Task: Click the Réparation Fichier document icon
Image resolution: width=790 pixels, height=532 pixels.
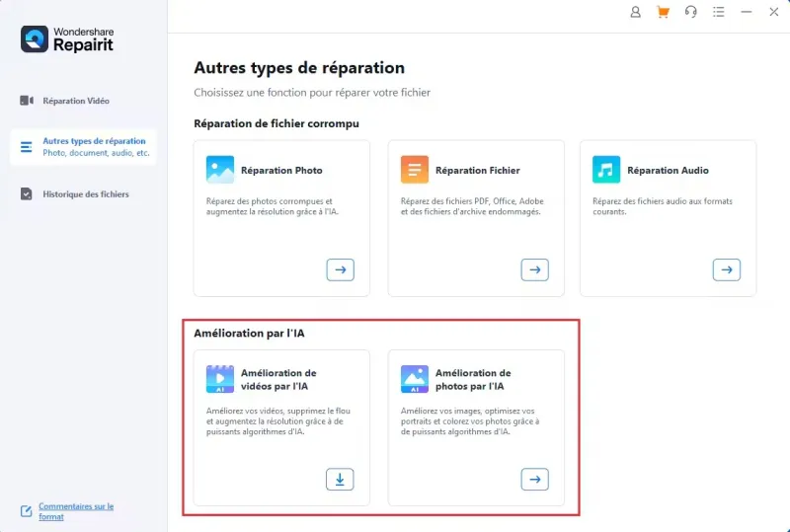Action: pyautogui.click(x=415, y=170)
